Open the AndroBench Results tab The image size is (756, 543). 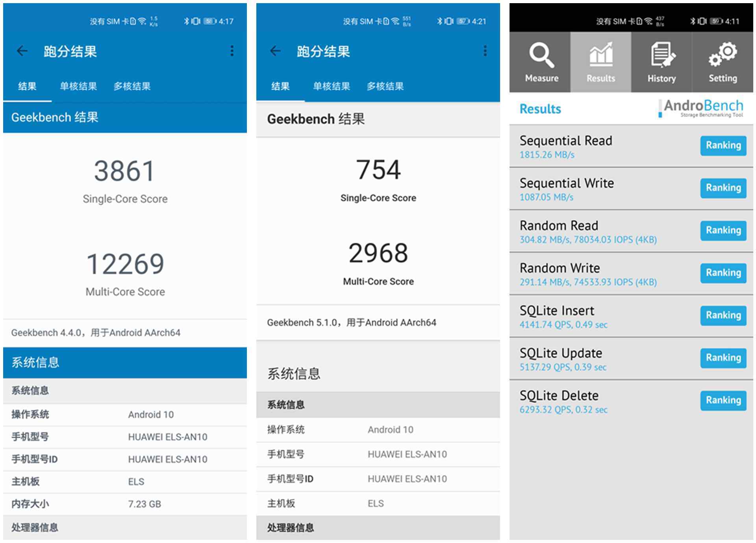pos(601,62)
